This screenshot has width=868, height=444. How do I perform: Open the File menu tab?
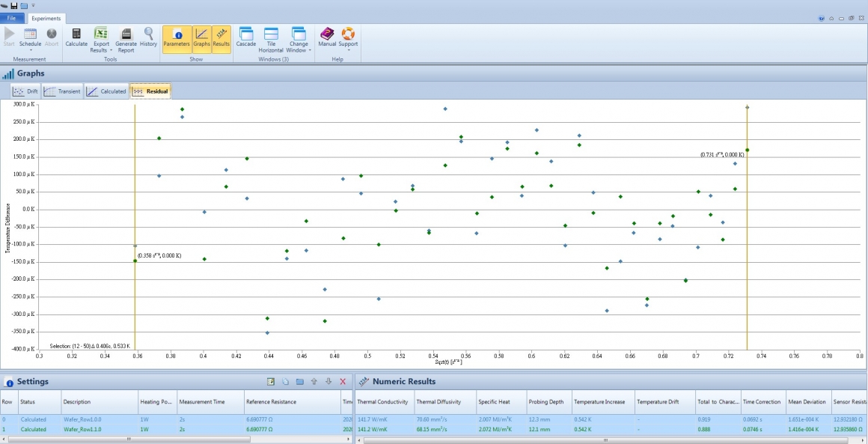[x=12, y=18]
